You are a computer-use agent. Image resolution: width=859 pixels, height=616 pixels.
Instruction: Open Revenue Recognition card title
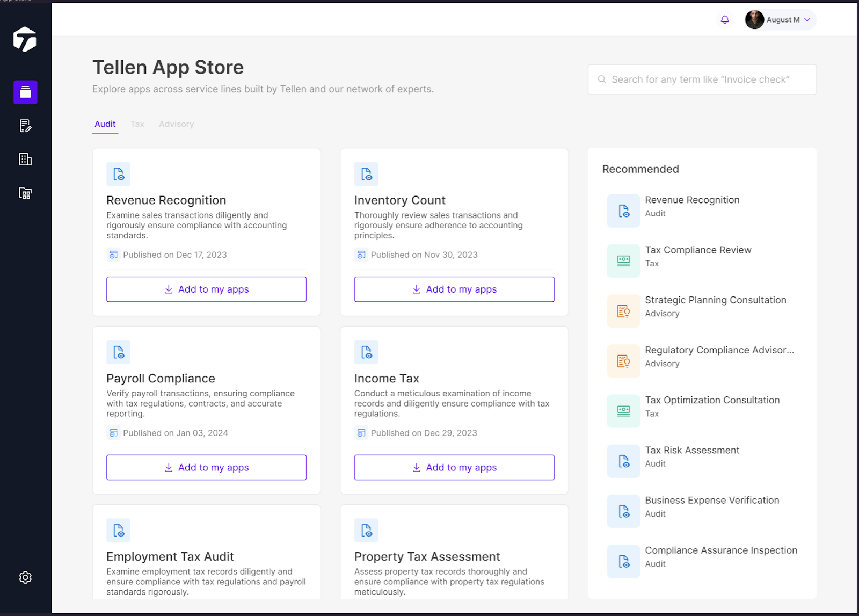coord(166,200)
